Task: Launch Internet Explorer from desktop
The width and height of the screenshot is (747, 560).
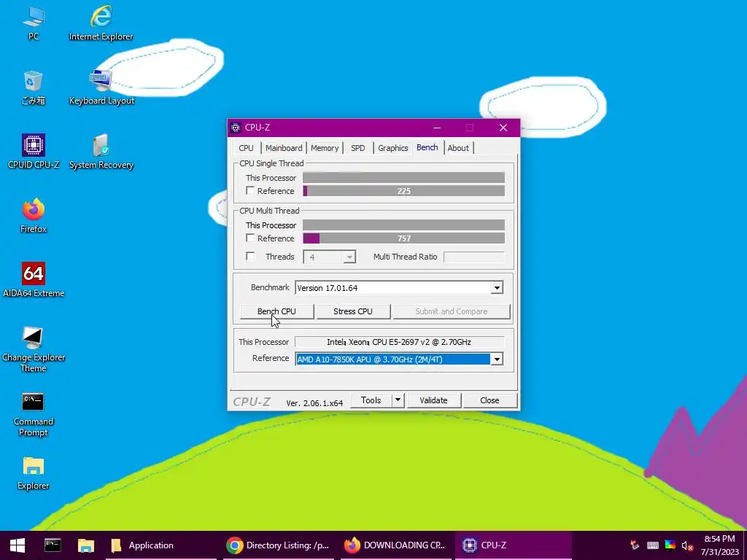Action: pos(101,23)
